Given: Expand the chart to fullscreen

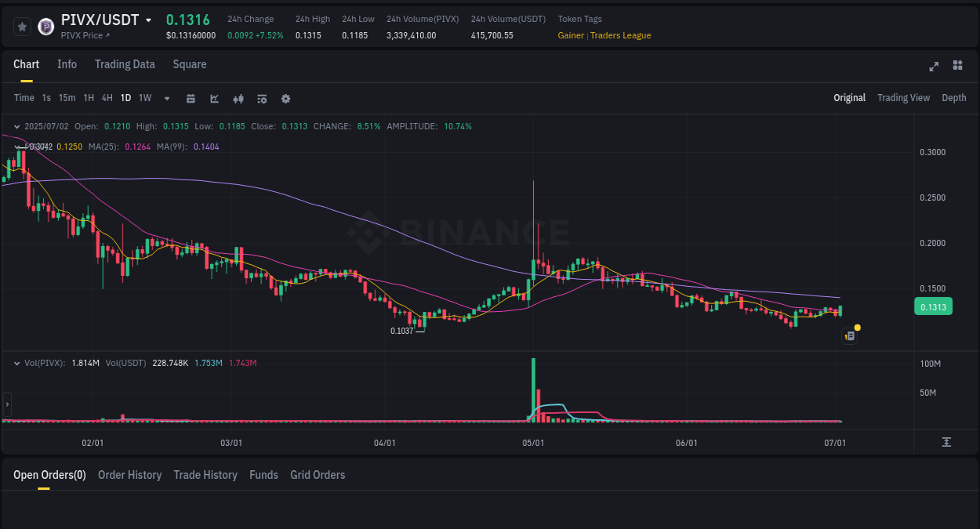Looking at the screenshot, I should click(933, 67).
